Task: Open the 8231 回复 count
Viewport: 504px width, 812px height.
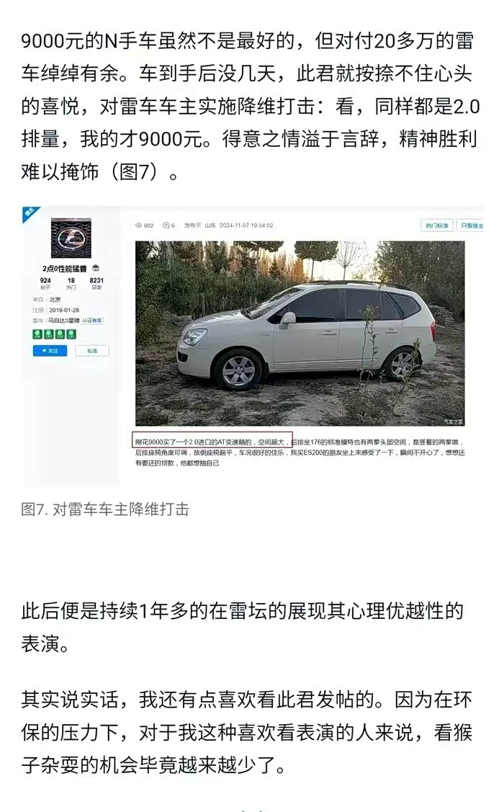Action: click(x=96, y=282)
